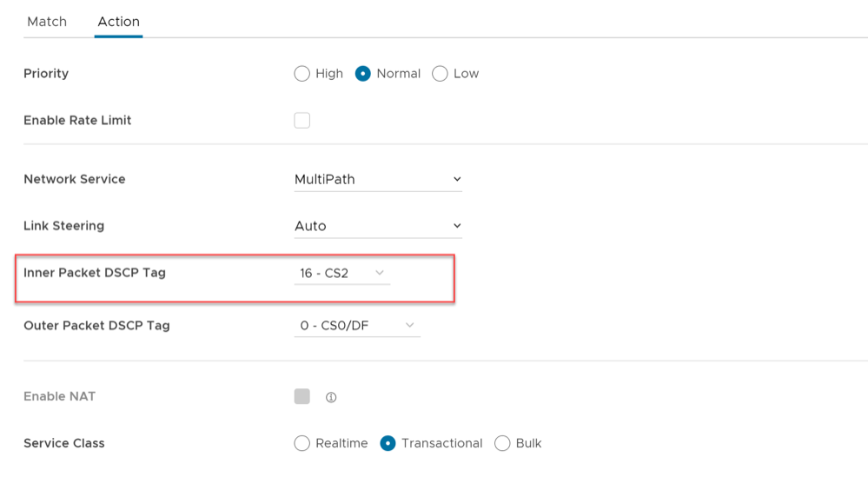Click the Link Steering dropdown chevron
Image resolution: width=868 pixels, height=497 pixels.
click(457, 226)
